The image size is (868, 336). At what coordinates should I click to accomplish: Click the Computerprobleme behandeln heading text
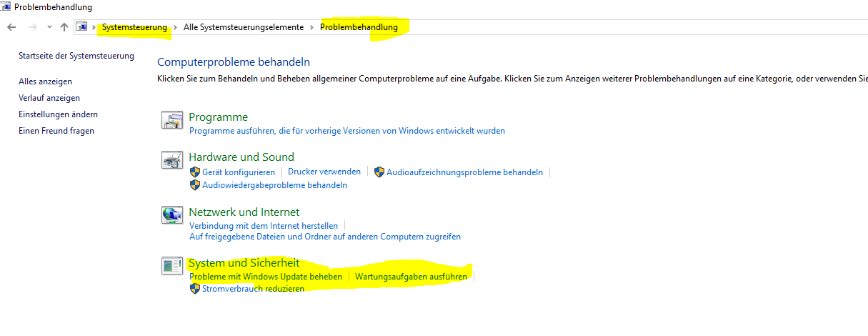pyautogui.click(x=234, y=62)
